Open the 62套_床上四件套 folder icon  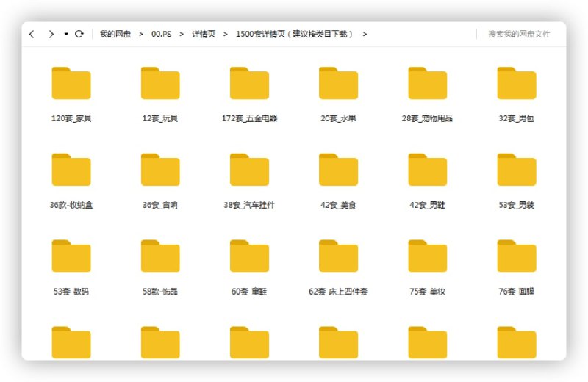(x=338, y=256)
